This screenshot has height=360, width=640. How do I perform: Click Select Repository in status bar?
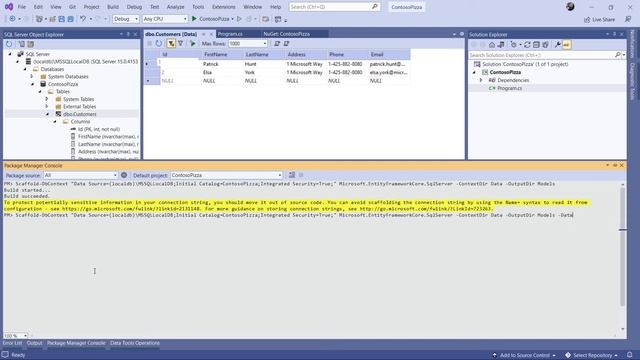pyautogui.click(x=591, y=355)
